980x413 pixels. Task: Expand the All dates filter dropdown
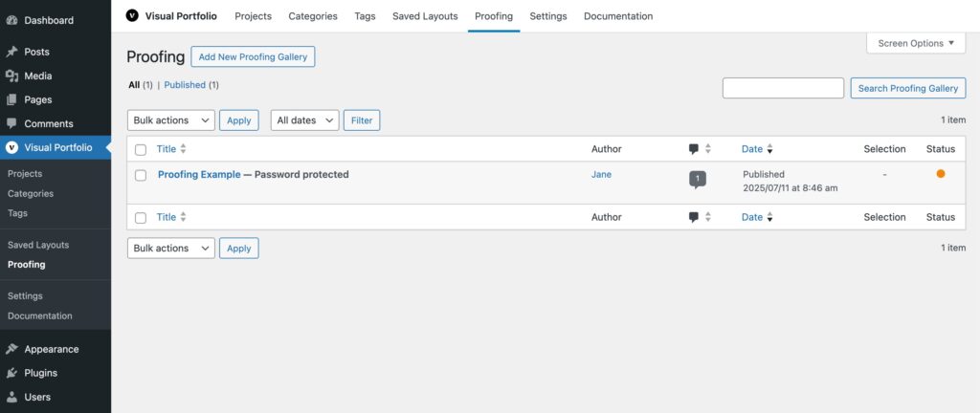(304, 120)
